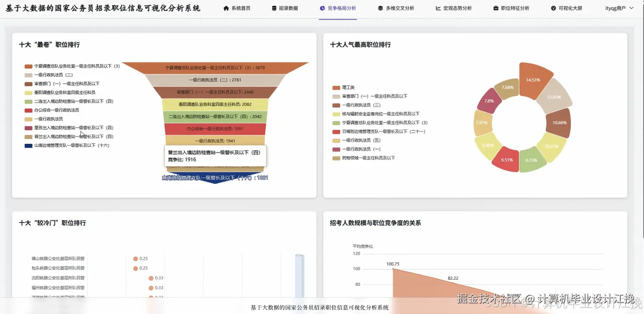This screenshot has width=644, height=314.
Task: Click the card title 十大“较冷门”职位排行
Action: click(52, 223)
